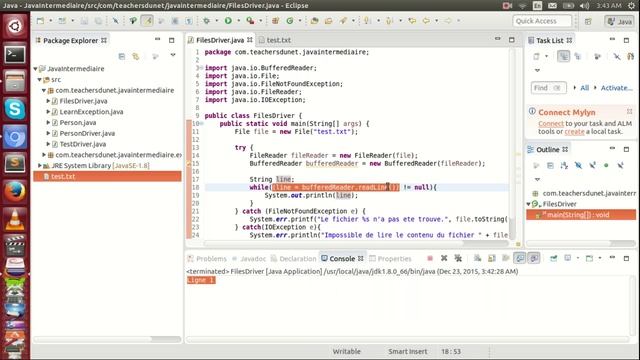
Task: Open the Declaration tab
Action: point(293,258)
